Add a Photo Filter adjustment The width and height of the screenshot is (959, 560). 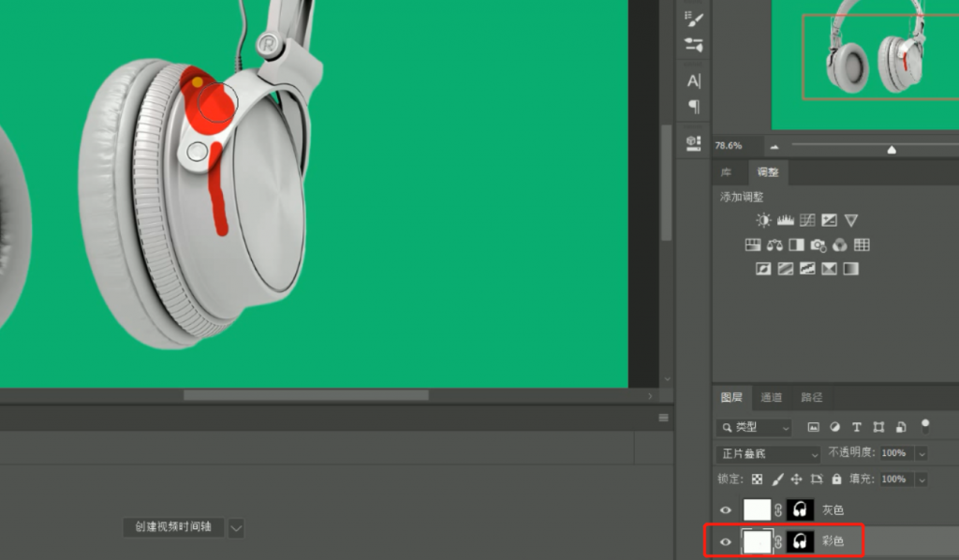point(819,245)
